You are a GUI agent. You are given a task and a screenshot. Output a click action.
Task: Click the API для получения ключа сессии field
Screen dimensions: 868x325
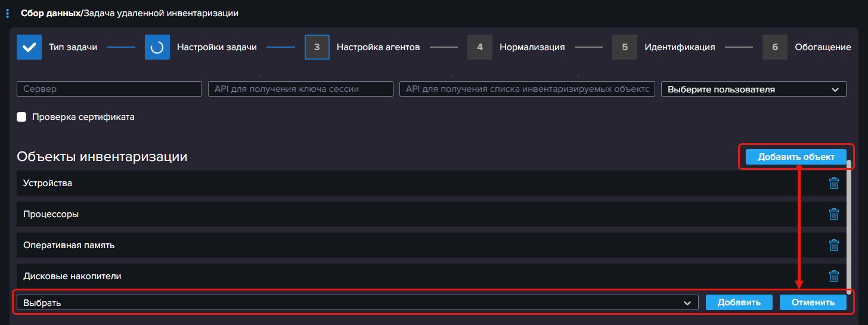click(x=300, y=89)
